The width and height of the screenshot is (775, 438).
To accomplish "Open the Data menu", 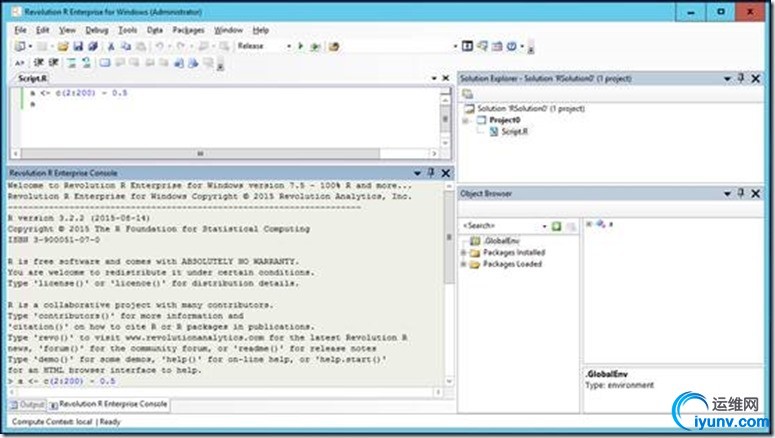I will [x=155, y=30].
